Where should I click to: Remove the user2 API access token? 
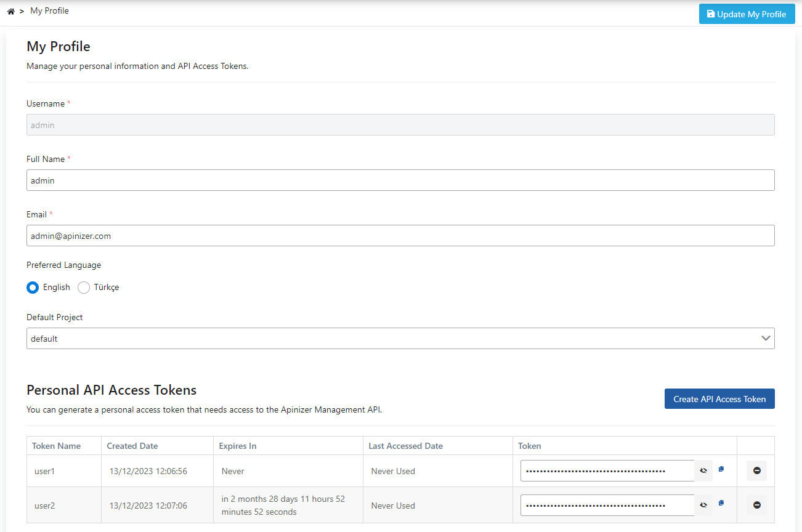click(756, 505)
